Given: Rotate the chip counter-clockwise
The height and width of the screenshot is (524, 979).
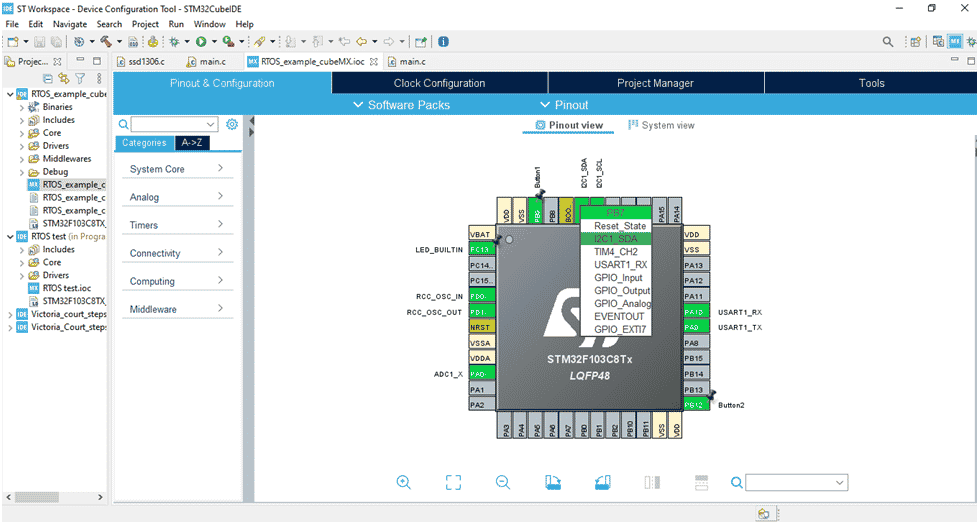Looking at the screenshot, I should click(602, 482).
